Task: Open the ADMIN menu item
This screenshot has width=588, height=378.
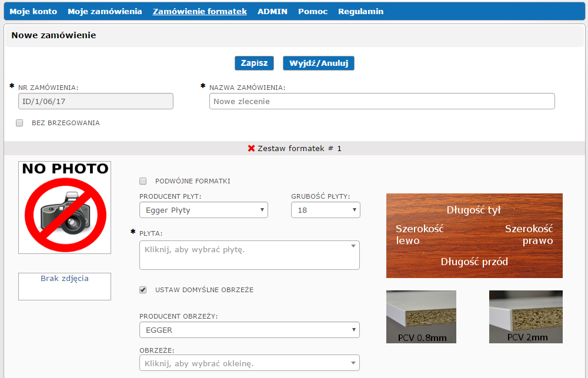Action: click(x=272, y=11)
